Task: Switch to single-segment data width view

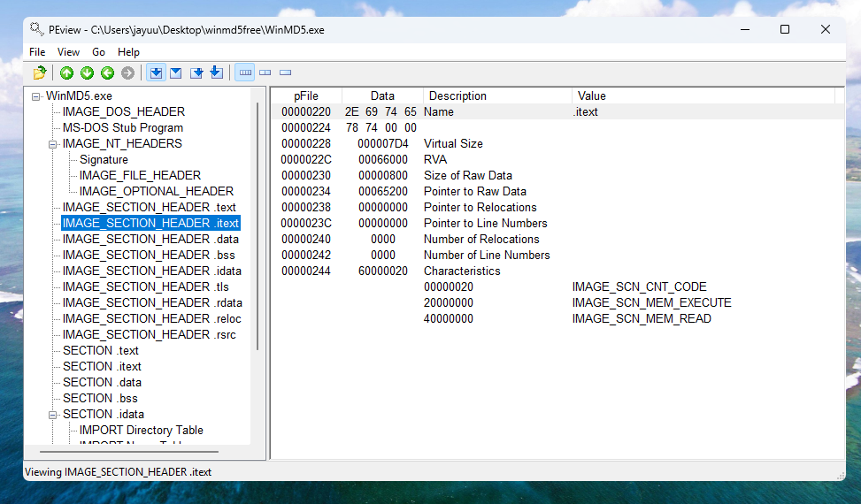Action: click(x=286, y=73)
